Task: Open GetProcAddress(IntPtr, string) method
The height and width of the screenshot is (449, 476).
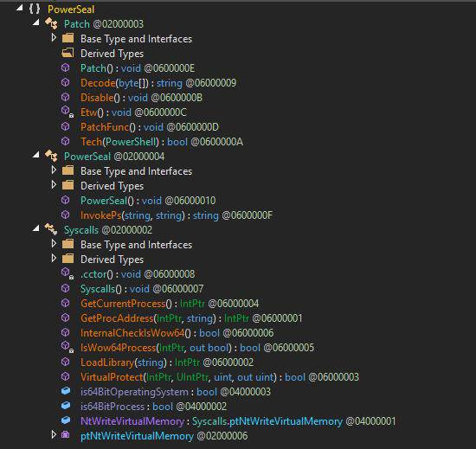Action: [x=191, y=318]
